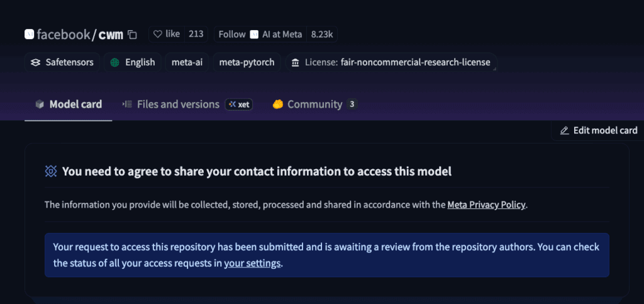Select the meta-pytorch tag
The image size is (644, 304).
coord(247,62)
